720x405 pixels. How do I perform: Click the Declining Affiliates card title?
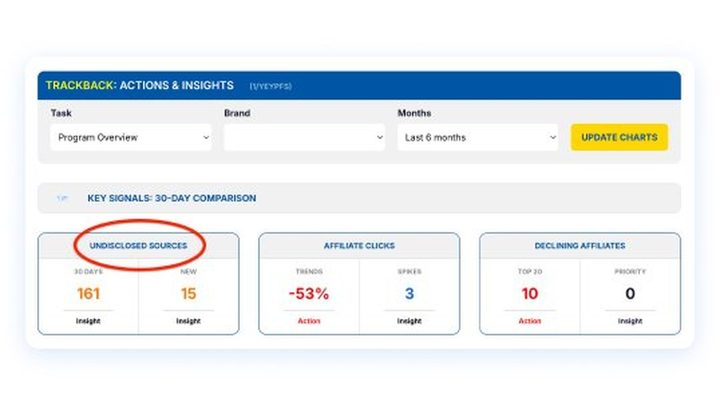pyautogui.click(x=580, y=246)
